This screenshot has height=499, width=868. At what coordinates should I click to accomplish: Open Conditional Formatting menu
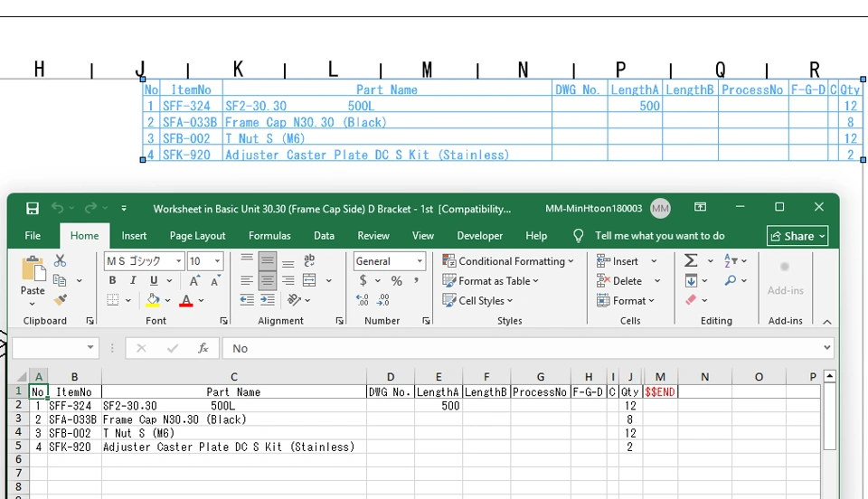pyautogui.click(x=507, y=260)
